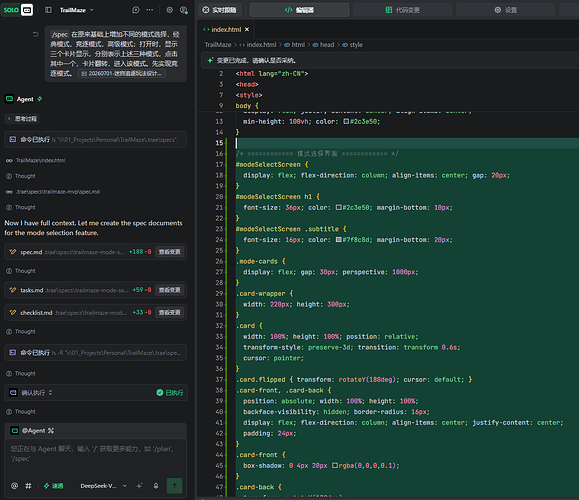
Task: Open the 设置 settings tab
Action: click(506, 10)
